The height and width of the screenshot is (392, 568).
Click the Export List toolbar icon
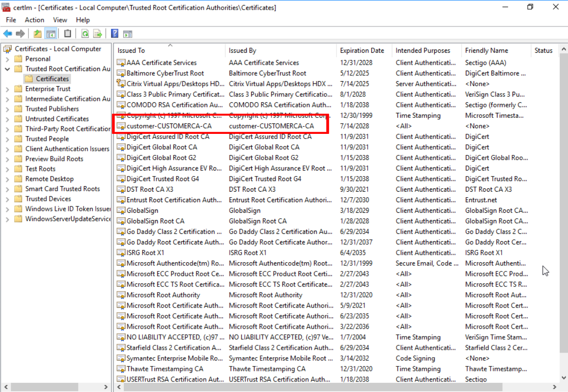tap(98, 33)
